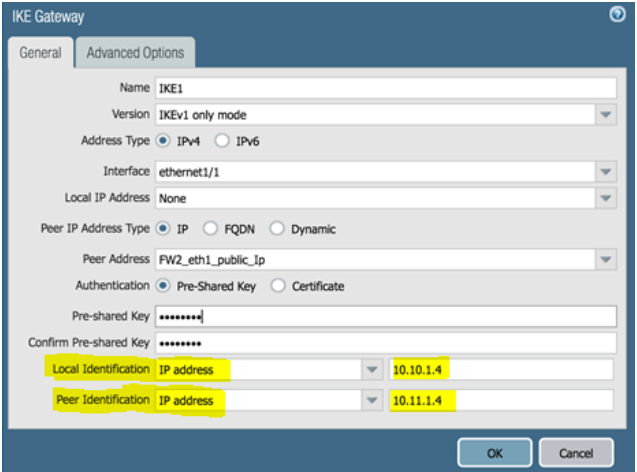The image size is (637, 472).
Task: Expand the Peer Address dropdown
Action: click(606, 260)
